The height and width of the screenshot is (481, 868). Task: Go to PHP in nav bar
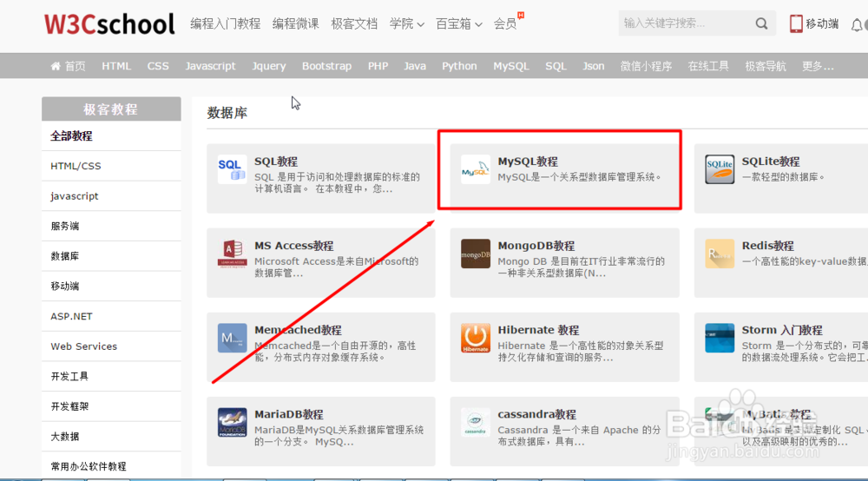point(378,66)
